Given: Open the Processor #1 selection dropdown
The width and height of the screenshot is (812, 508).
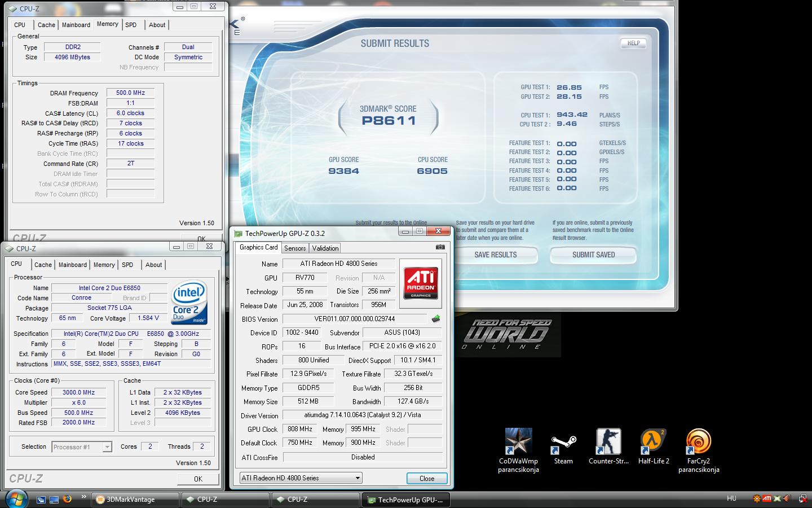Looking at the screenshot, I should 82,447.
